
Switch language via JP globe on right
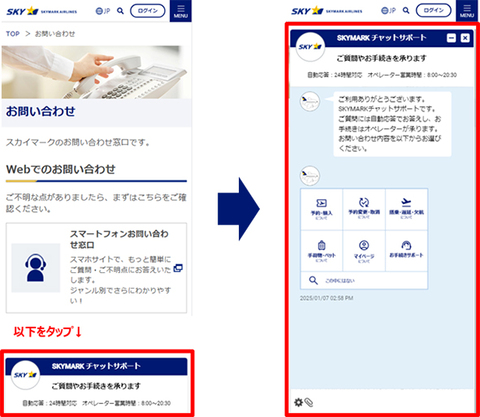[388, 11]
